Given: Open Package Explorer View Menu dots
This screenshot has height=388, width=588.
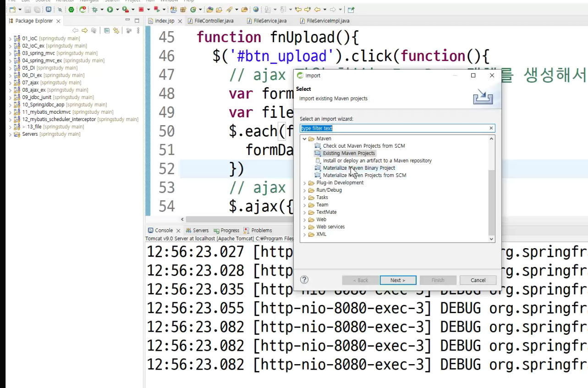Looking at the screenshot, I should click(x=138, y=31).
